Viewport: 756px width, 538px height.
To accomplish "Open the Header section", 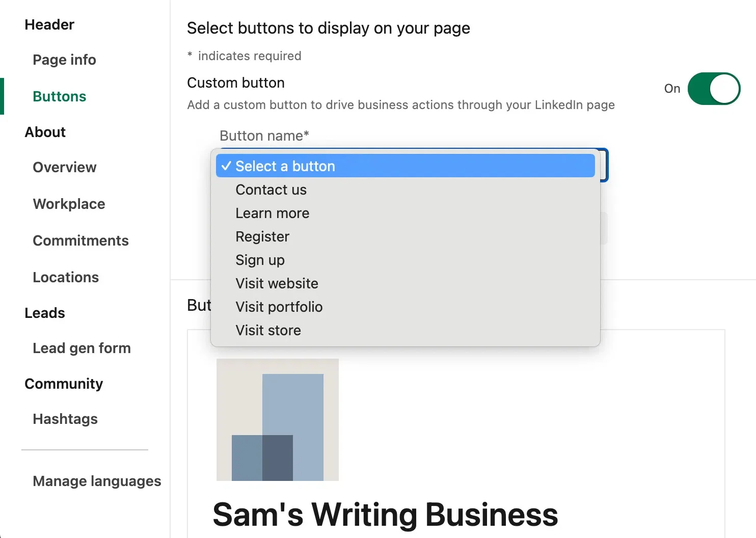I will click(x=49, y=24).
